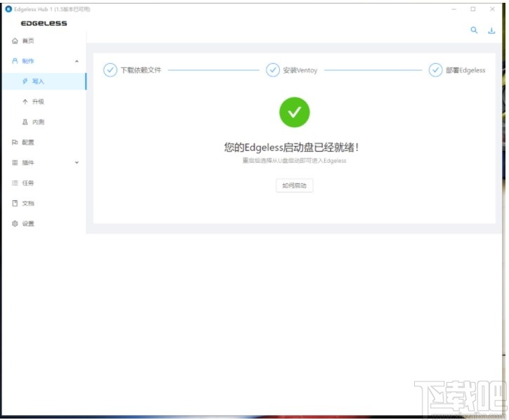Image resolution: width=509 pixels, height=420 pixels.
Task: Click the 部署Edgeless step label
Action: [465, 70]
